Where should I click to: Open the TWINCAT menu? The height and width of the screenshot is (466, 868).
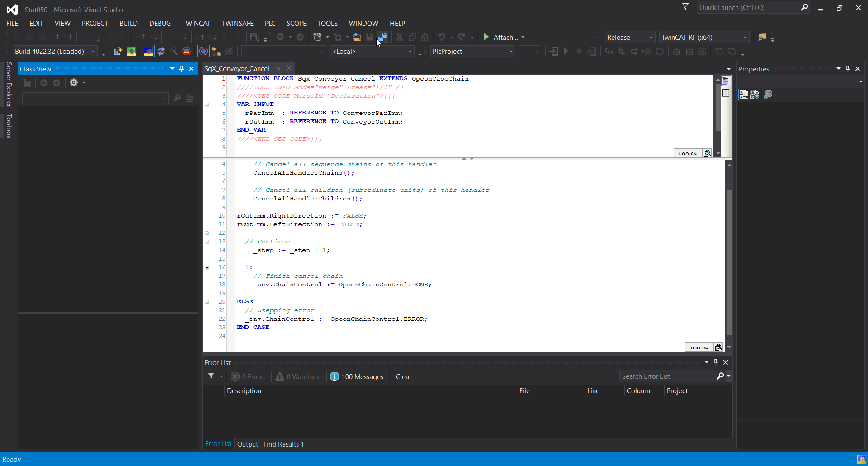point(196,24)
